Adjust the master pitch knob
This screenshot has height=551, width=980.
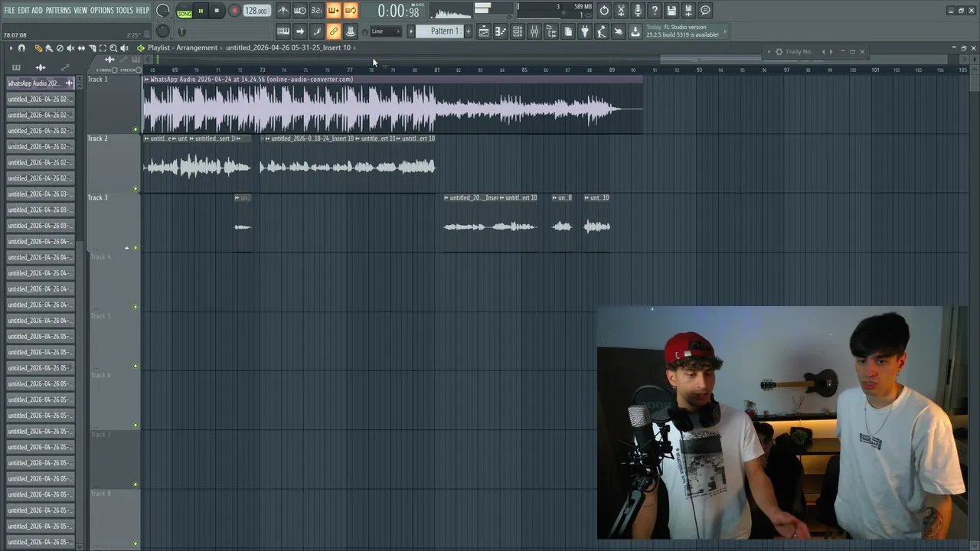coord(162,31)
